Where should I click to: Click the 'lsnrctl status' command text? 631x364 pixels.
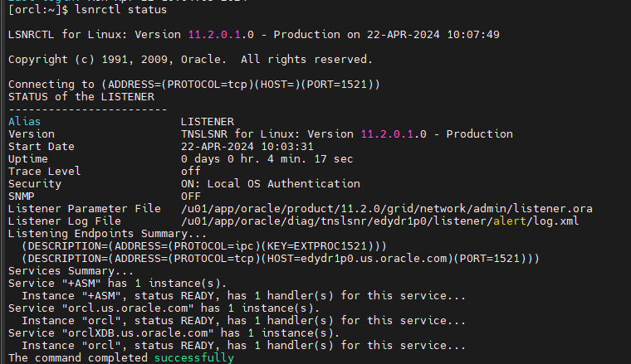tap(120, 10)
